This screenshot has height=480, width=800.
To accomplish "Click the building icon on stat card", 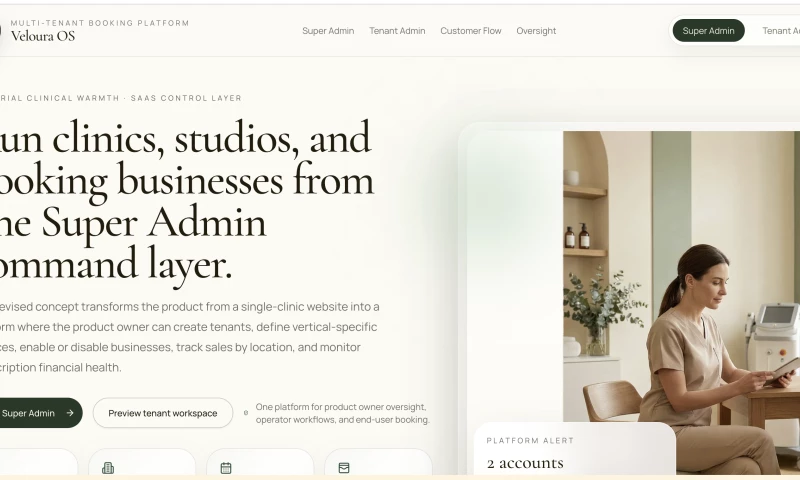I will tap(108, 468).
